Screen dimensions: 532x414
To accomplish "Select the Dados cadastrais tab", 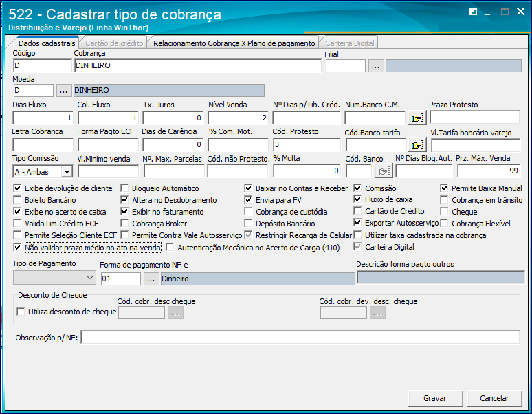I will point(47,43).
